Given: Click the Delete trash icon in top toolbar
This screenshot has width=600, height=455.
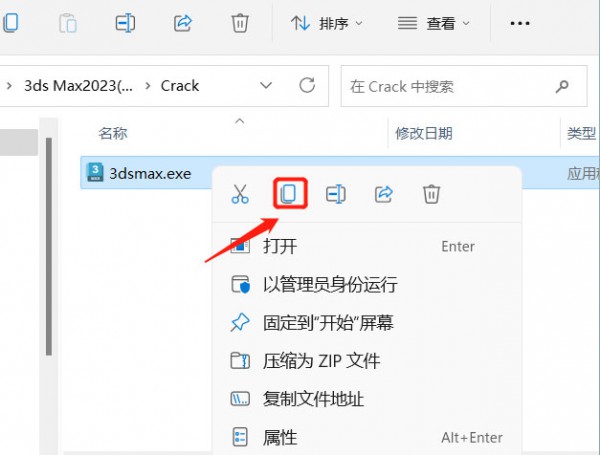Looking at the screenshot, I should 240,23.
